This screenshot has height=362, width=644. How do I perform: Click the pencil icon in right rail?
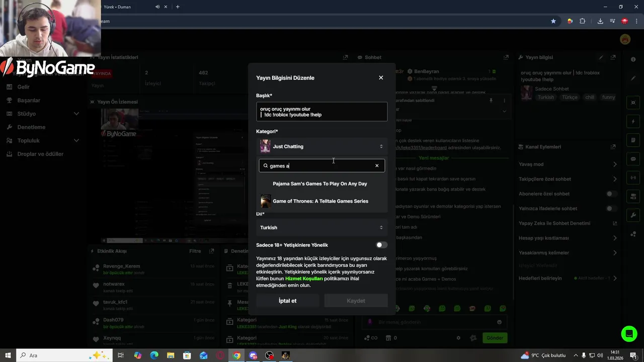(x=633, y=78)
